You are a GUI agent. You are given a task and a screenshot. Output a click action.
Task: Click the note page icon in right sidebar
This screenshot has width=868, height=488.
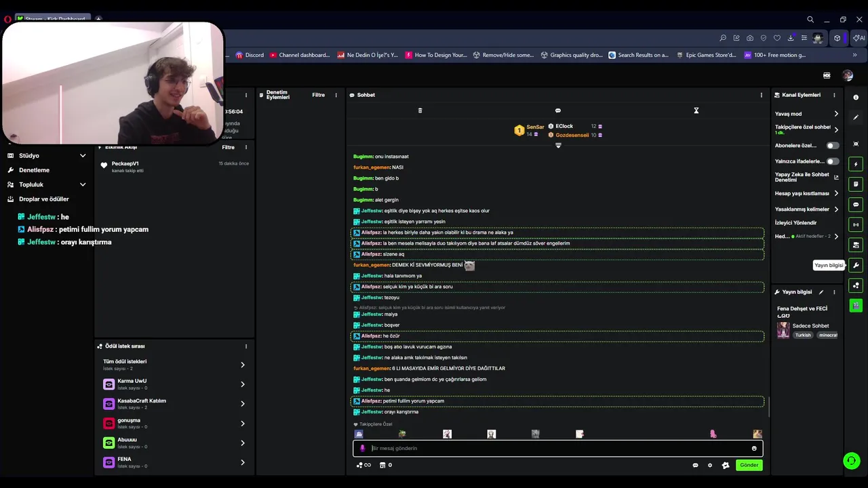coord(856,184)
